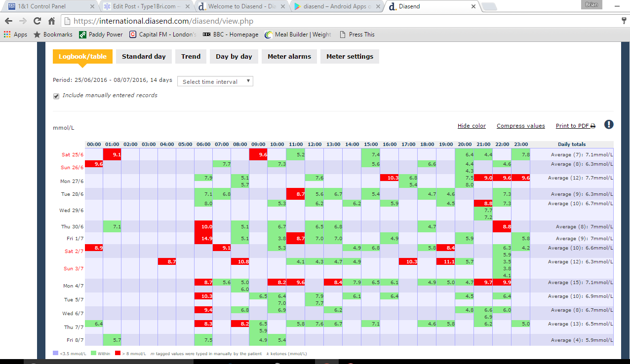Go to the browser home page icon

(51, 21)
